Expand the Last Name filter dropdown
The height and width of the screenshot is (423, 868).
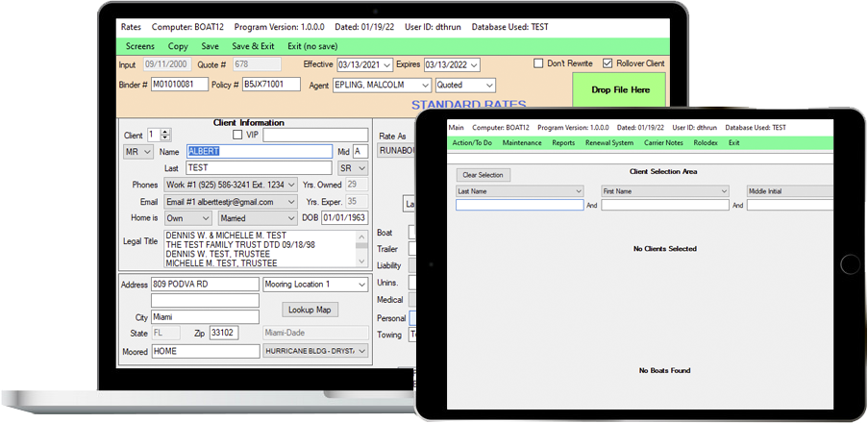(578, 191)
